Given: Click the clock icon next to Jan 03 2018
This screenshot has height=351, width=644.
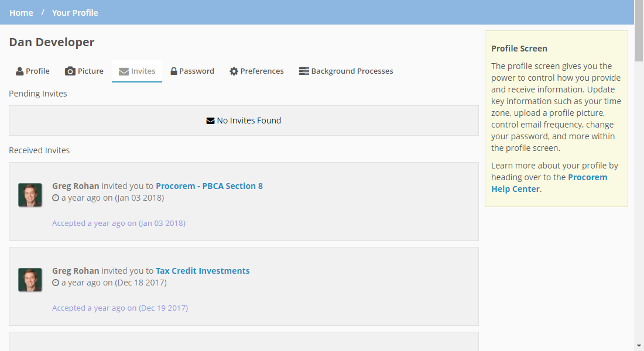Looking at the screenshot, I should [56, 198].
